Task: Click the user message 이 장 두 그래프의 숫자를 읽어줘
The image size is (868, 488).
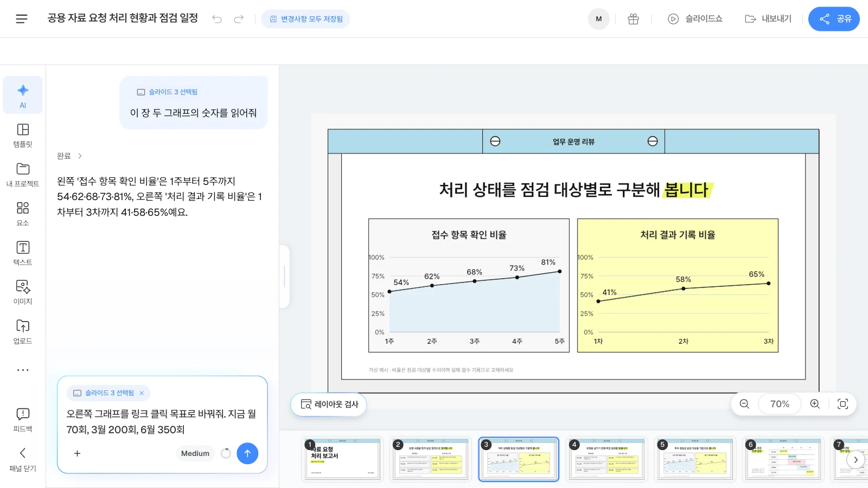Action: [x=193, y=113]
